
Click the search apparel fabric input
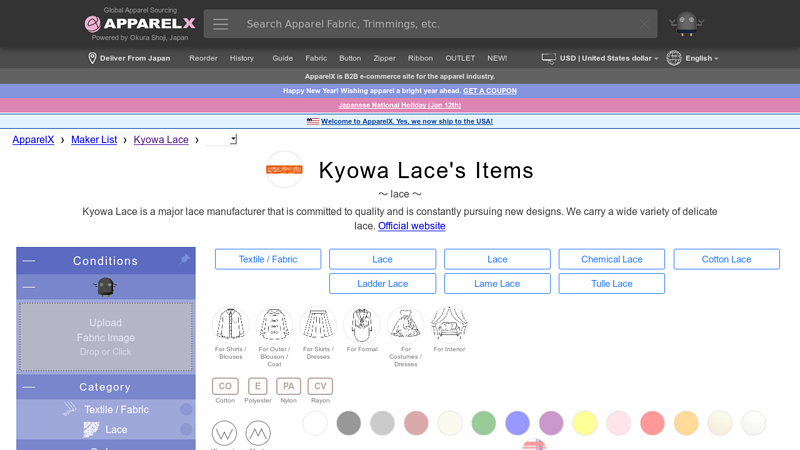[x=439, y=24]
